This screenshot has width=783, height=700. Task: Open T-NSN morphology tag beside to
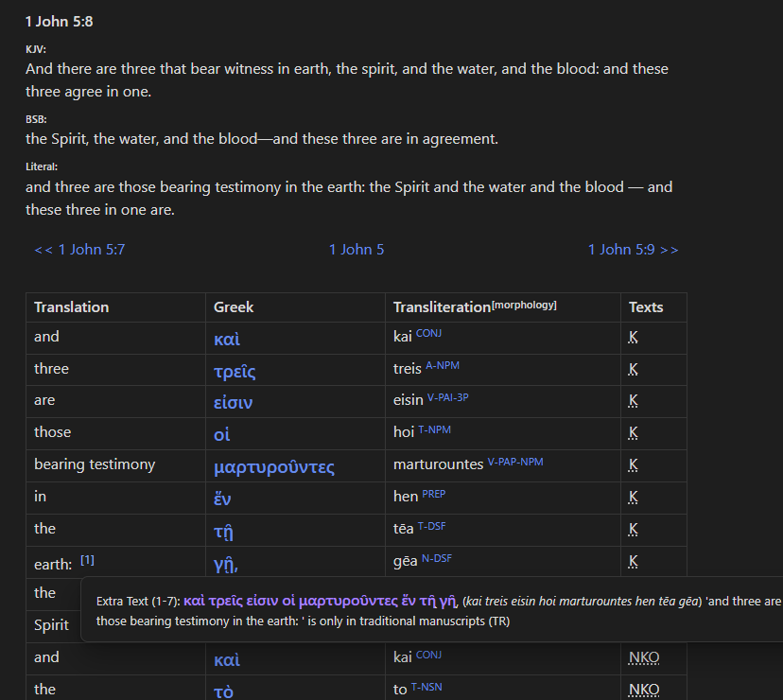click(x=426, y=687)
